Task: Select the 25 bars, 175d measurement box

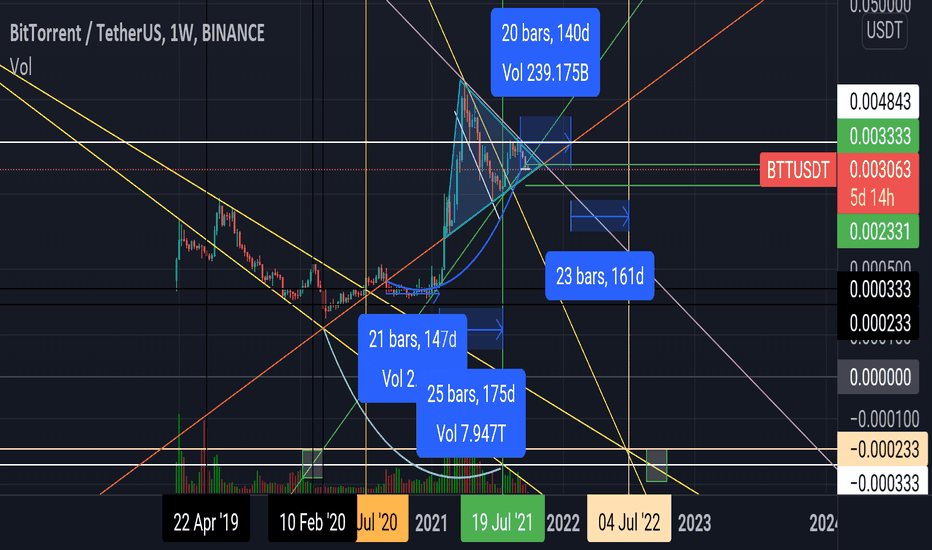Action: 471,413
